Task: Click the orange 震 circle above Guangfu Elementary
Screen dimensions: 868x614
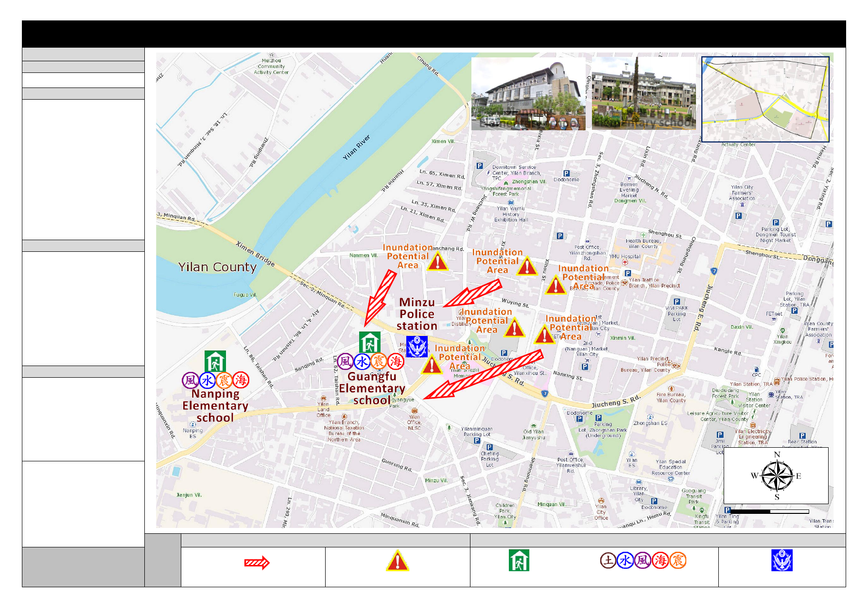Action: 379,361
